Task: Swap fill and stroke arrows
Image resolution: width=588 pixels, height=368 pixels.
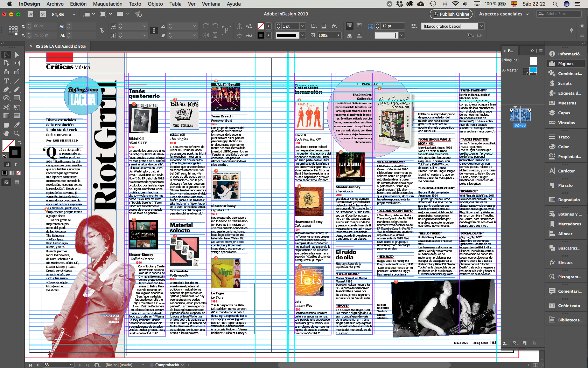Action: click(x=20, y=142)
